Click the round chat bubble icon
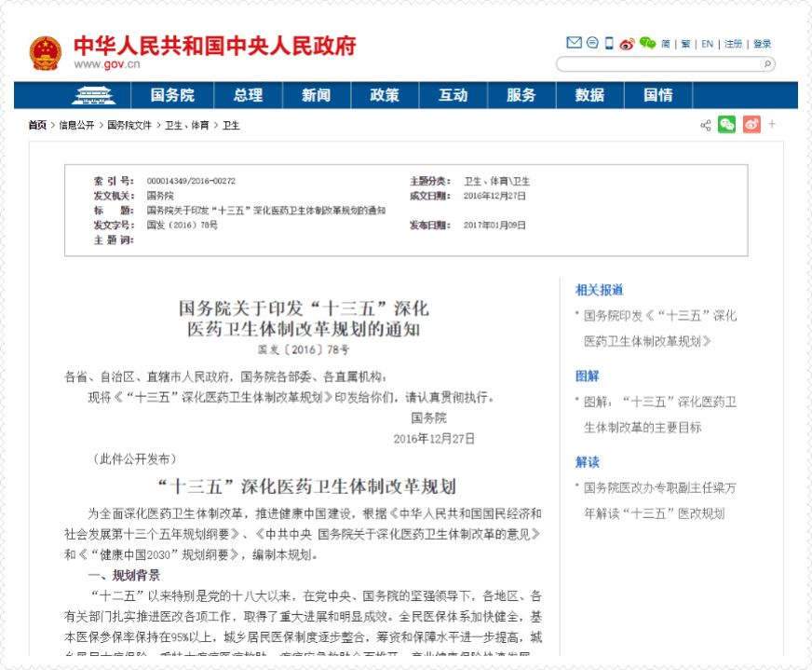 [592, 43]
